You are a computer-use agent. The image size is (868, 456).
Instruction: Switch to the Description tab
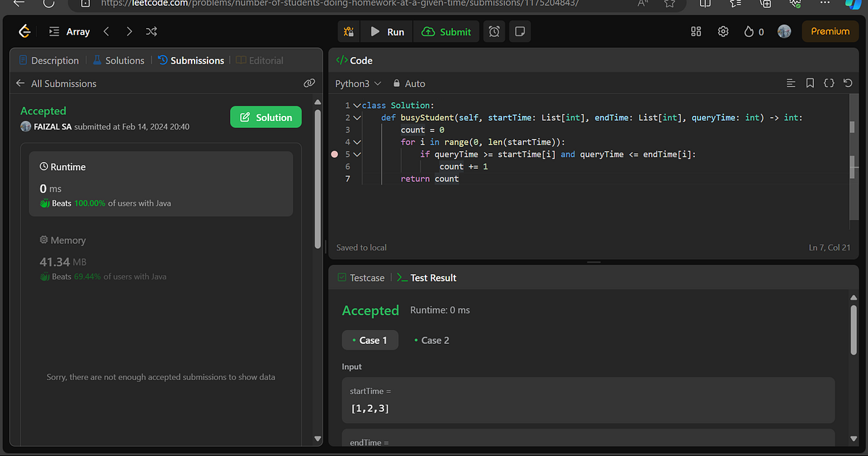(49, 61)
